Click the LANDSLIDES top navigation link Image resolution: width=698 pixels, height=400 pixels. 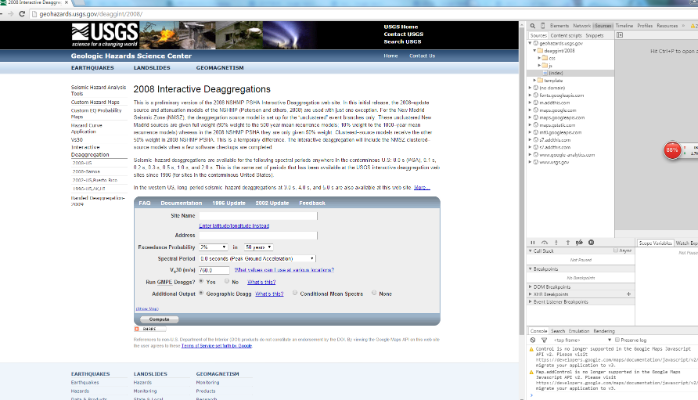coord(152,68)
